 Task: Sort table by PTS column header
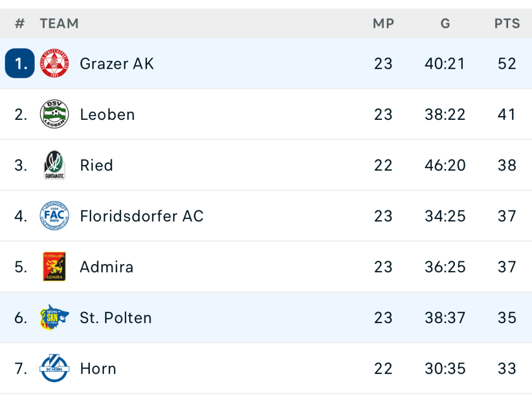[x=506, y=24]
